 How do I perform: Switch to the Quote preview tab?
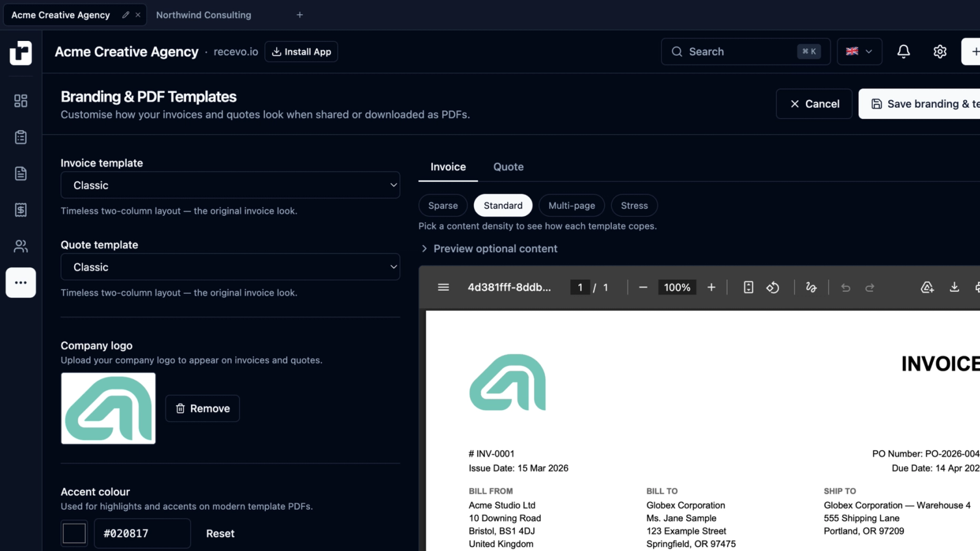coord(508,167)
